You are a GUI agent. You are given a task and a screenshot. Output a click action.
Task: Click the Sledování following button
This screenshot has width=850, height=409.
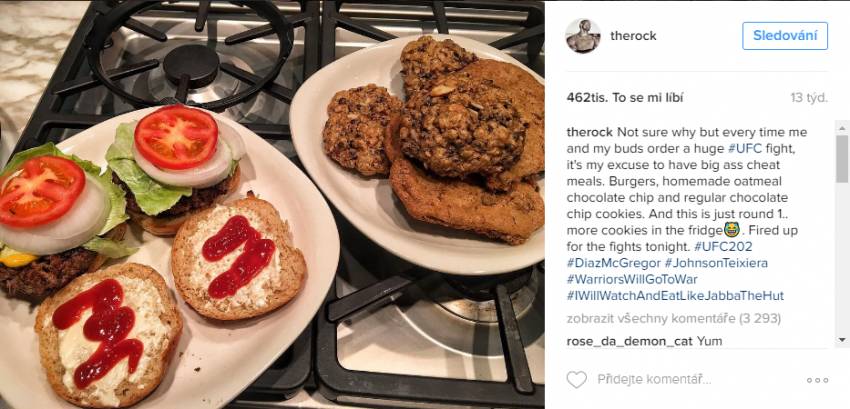tap(785, 36)
